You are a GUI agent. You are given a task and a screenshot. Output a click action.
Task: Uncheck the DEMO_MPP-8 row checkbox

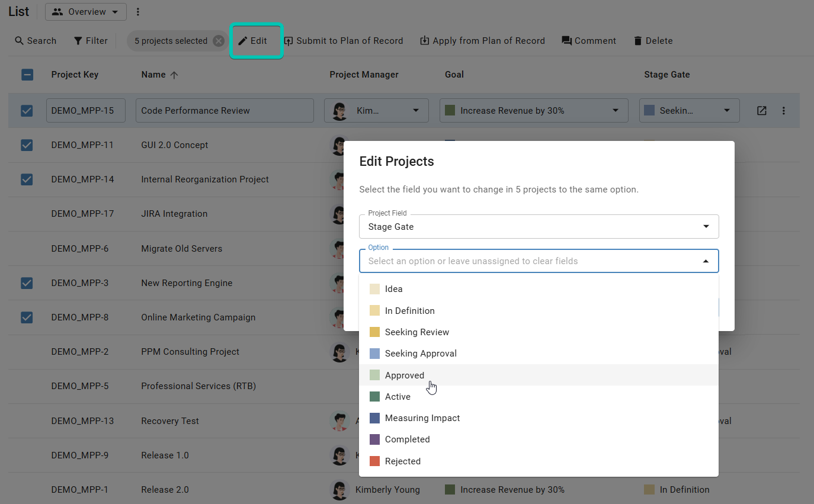point(27,317)
